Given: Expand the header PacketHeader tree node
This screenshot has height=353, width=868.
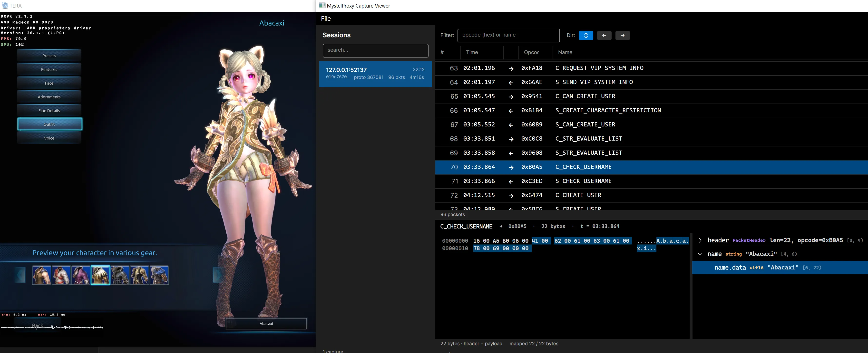Looking at the screenshot, I should coord(700,240).
